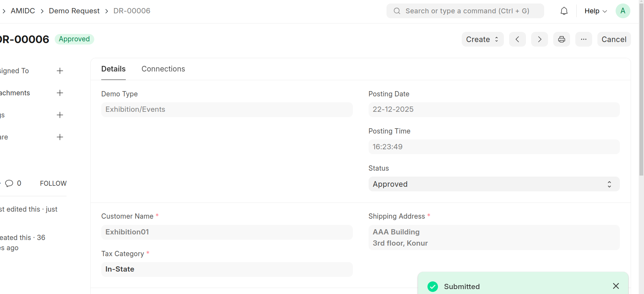Add an attachment with plus icon
The height and width of the screenshot is (294, 644).
tap(60, 93)
